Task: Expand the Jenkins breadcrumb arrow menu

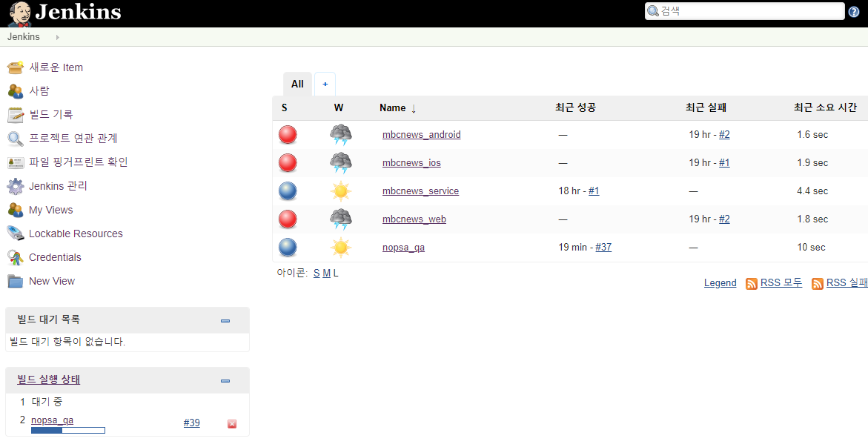Action: point(58,37)
